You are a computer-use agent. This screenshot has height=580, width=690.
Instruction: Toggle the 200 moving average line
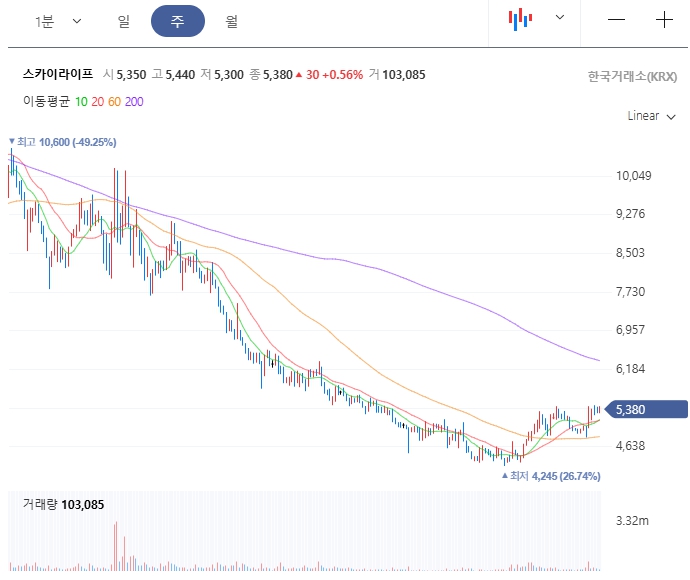tap(134, 102)
